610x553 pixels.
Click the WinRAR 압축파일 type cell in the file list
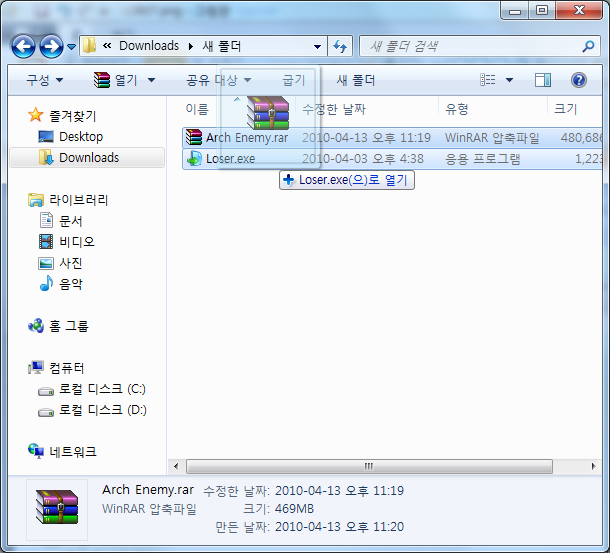coord(492,138)
